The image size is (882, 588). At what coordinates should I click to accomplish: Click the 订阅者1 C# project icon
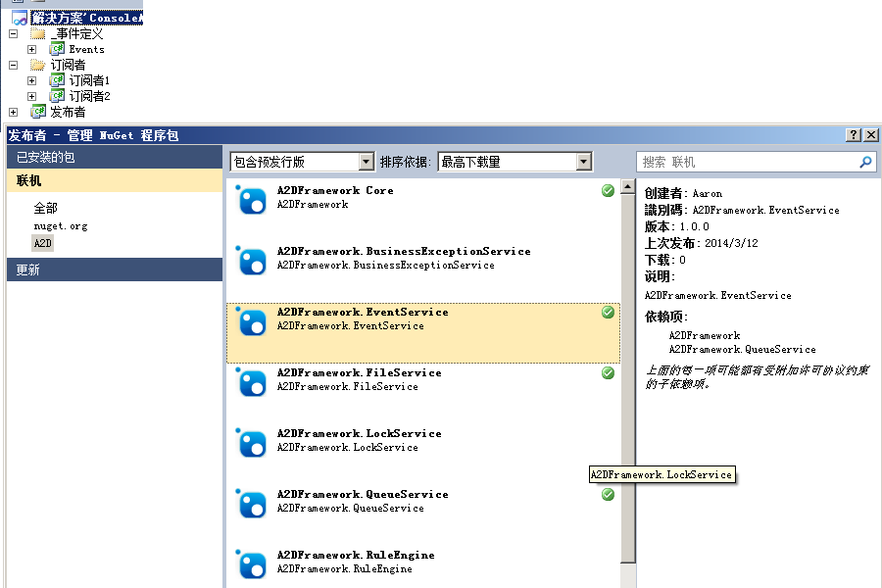tap(57, 80)
